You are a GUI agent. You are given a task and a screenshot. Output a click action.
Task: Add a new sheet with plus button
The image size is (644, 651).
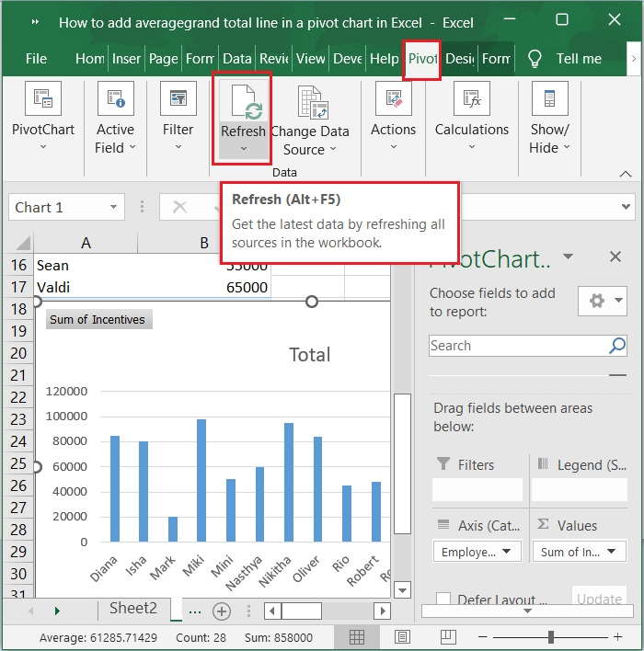[221, 611]
